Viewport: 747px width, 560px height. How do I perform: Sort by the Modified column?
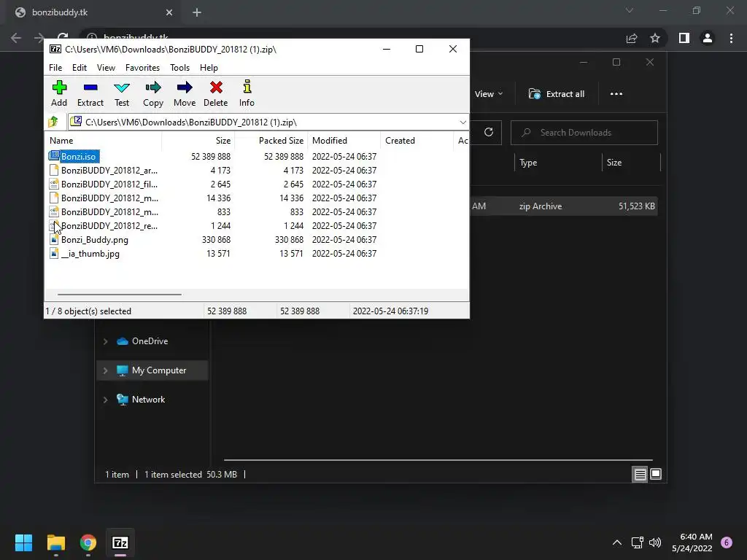point(344,141)
